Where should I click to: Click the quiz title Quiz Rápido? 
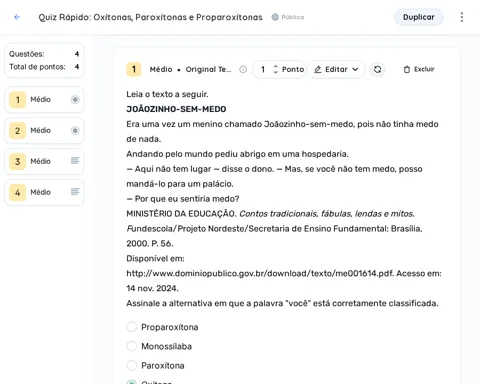(x=150, y=17)
